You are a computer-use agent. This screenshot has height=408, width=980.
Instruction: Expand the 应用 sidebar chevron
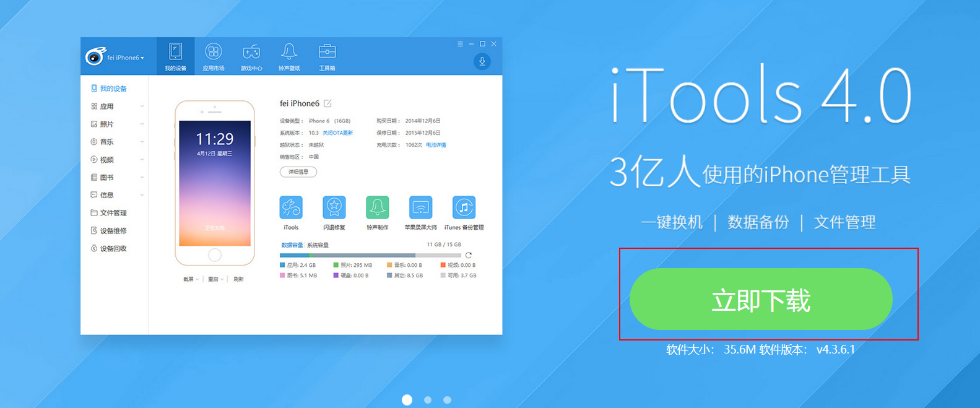click(142, 106)
